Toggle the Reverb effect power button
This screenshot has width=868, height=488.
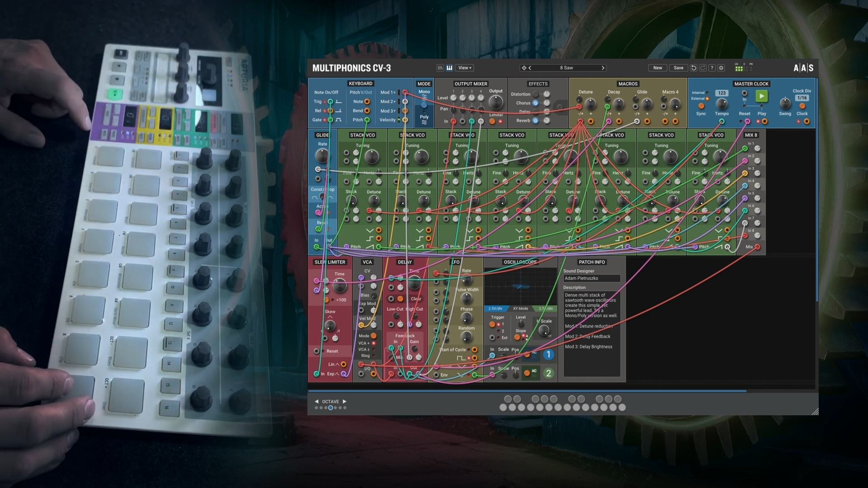536,121
